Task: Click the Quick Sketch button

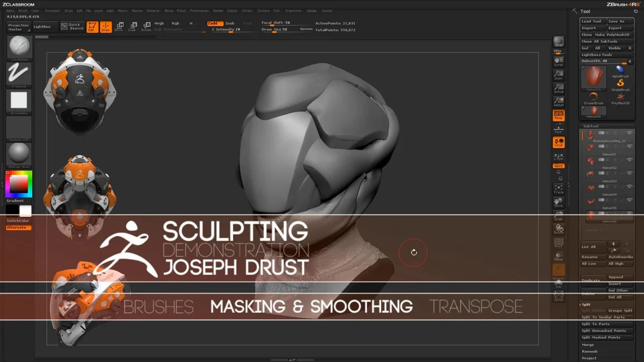Action: click(72, 27)
